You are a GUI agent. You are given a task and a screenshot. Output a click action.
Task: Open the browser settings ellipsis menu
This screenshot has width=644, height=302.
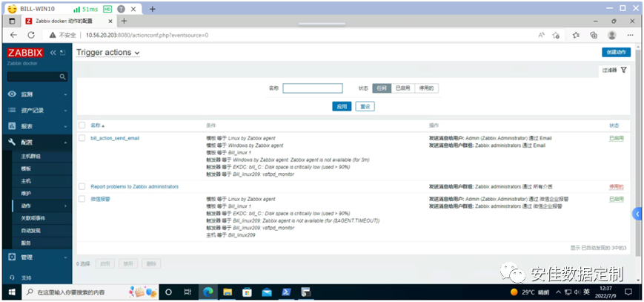point(631,35)
